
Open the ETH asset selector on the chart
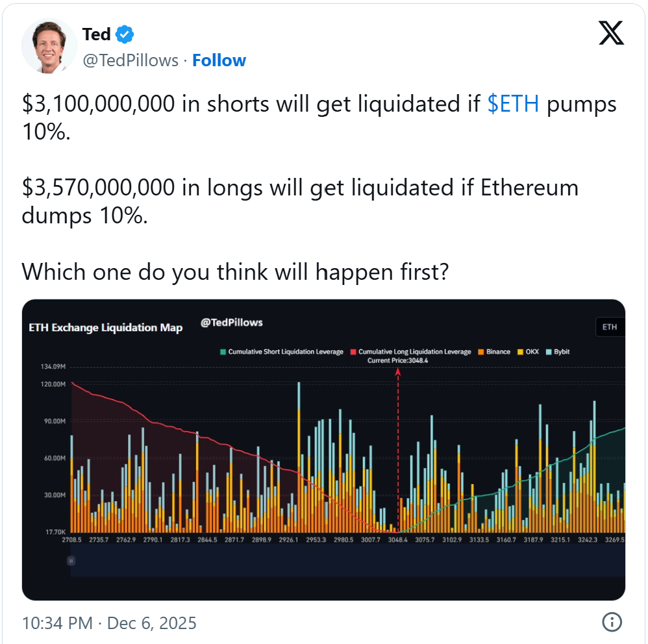(609, 327)
